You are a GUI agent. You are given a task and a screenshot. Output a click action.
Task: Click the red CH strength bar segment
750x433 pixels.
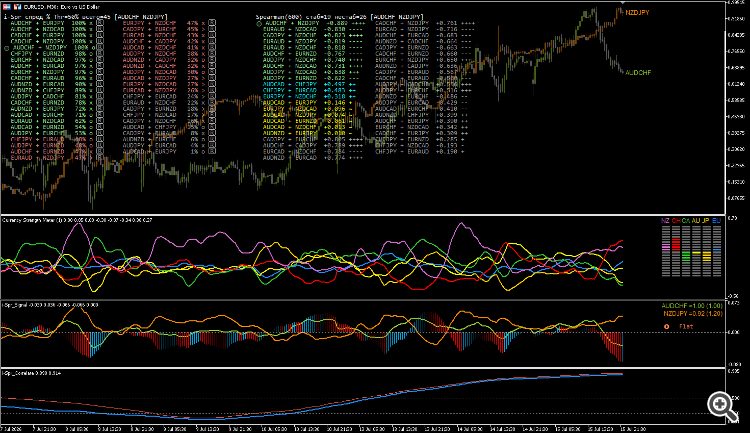pyautogui.click(x=676, y=244)
